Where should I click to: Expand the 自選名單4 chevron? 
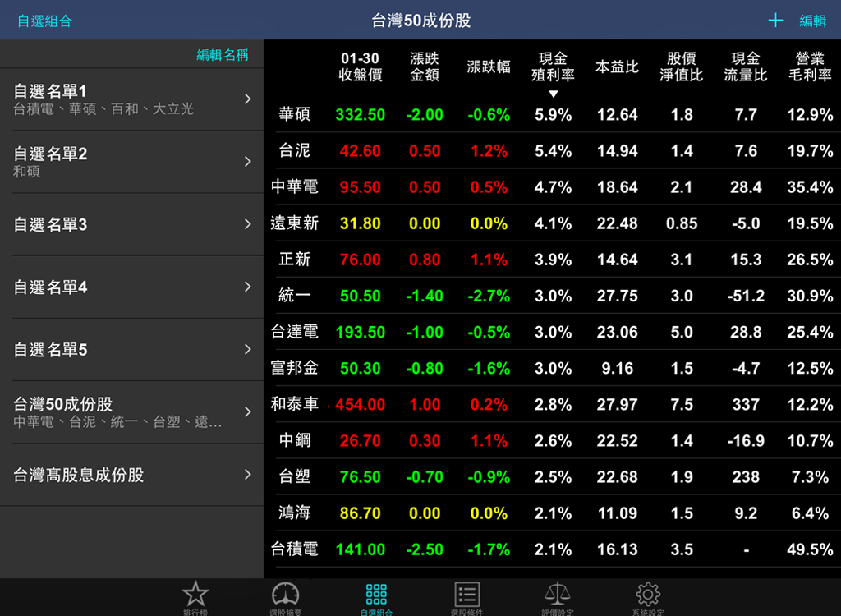(248, 287)
